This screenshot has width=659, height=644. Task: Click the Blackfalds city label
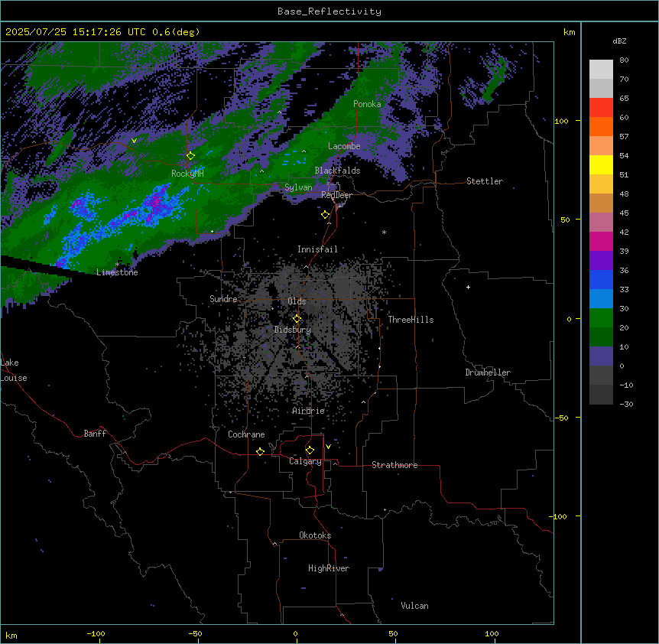pos(337,171)
